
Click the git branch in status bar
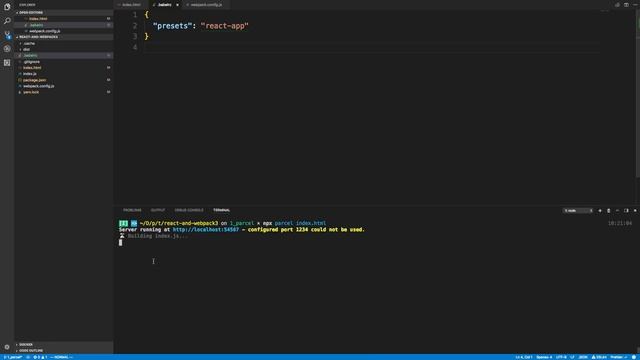pyautogui.click(x=13, y=357)
